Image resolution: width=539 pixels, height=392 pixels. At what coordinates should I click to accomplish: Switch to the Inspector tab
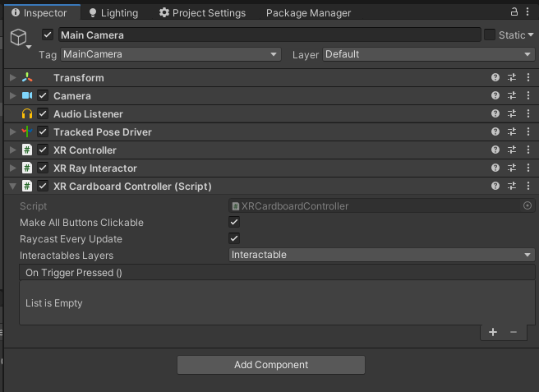click(42, 12)
